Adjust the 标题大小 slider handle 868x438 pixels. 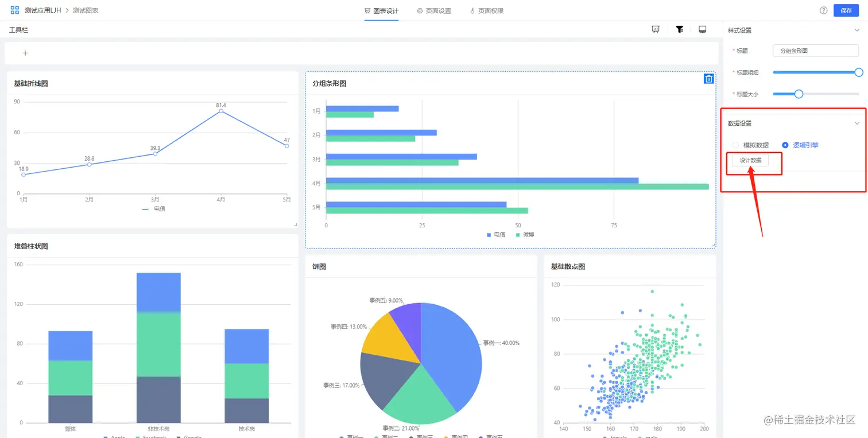pos(799,94)
